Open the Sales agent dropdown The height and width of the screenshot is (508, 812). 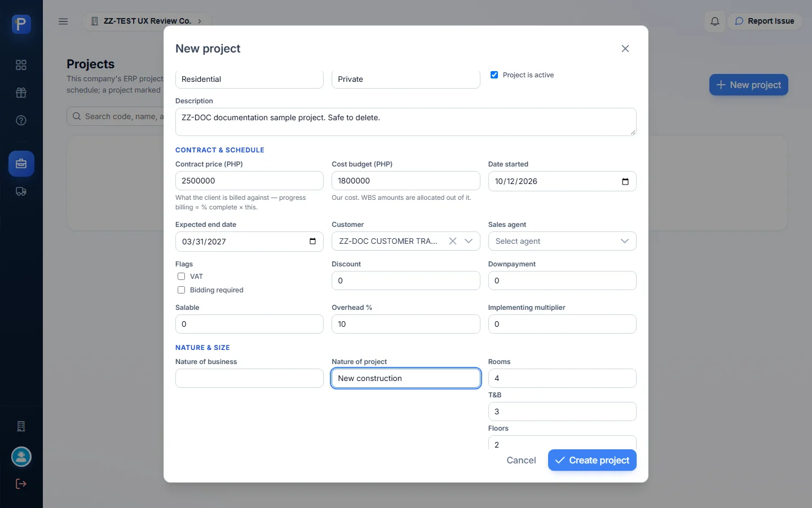pos(562,241)
